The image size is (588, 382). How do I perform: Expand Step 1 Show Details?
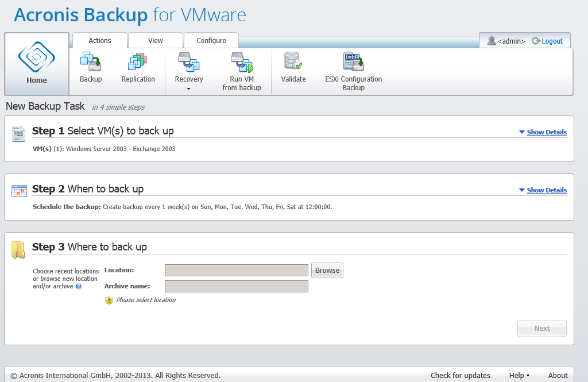click(x=546, y=132)
